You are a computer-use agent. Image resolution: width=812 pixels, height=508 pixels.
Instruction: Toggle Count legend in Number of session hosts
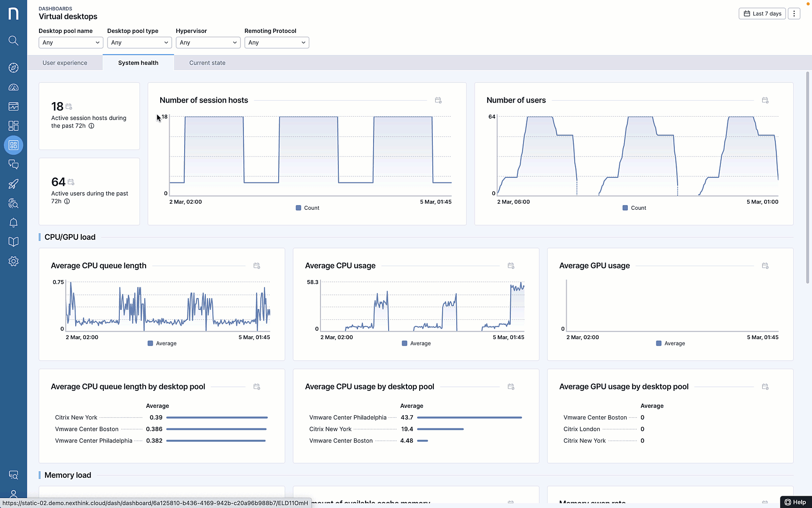click(307, 208)
